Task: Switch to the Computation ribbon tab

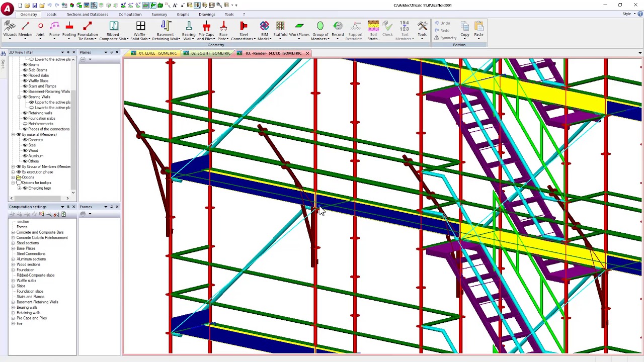Action: (130, 14)
